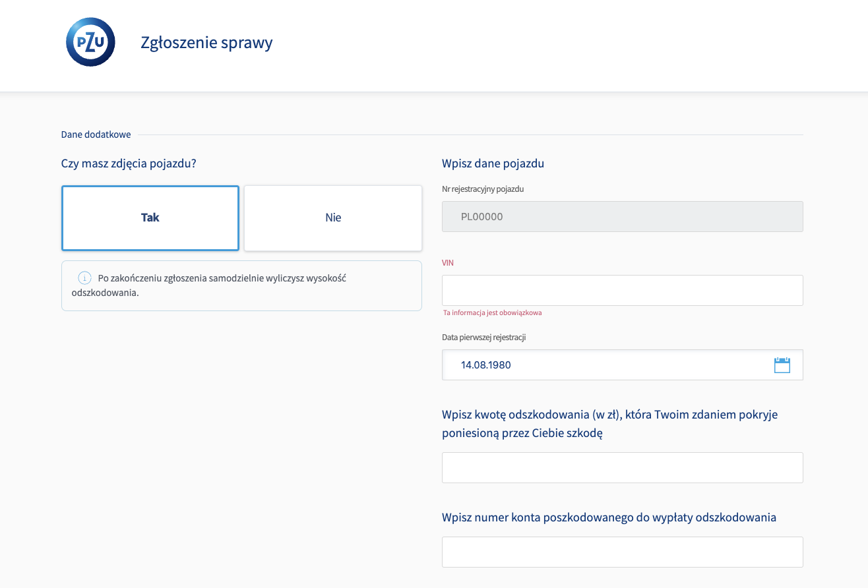Click the account number field for odszkodowanie payout
The width and height of the screenshot is (868, 588).
click(x=622, y=552)
